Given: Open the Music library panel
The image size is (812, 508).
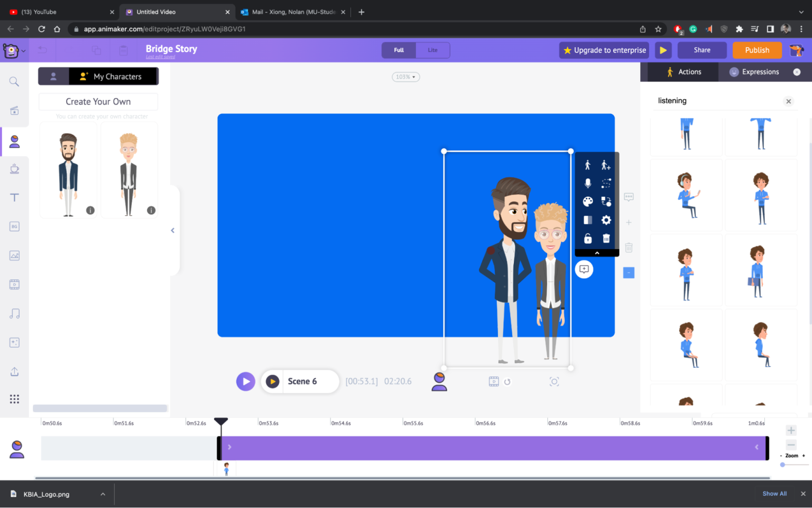Looking at the screenshot, I should (x=14, y=313).
